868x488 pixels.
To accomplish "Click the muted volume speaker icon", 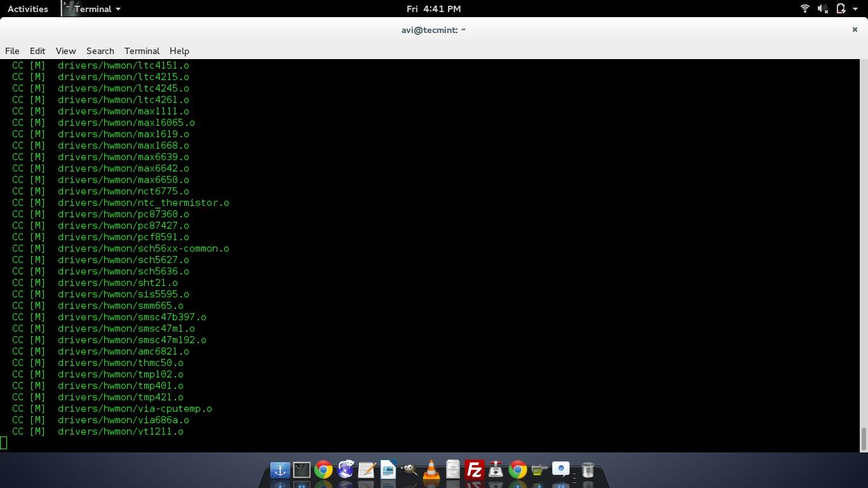I will [822, 9].
